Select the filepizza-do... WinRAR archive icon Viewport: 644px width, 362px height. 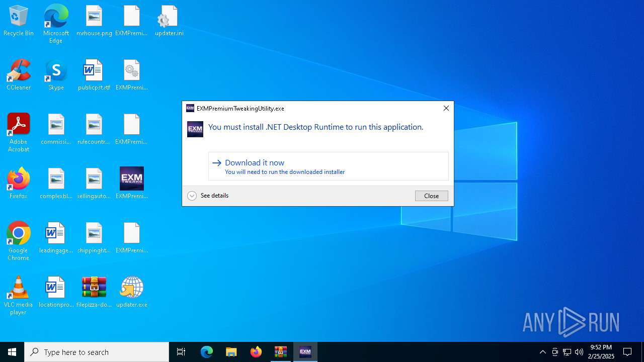click(x=94, y=292)
